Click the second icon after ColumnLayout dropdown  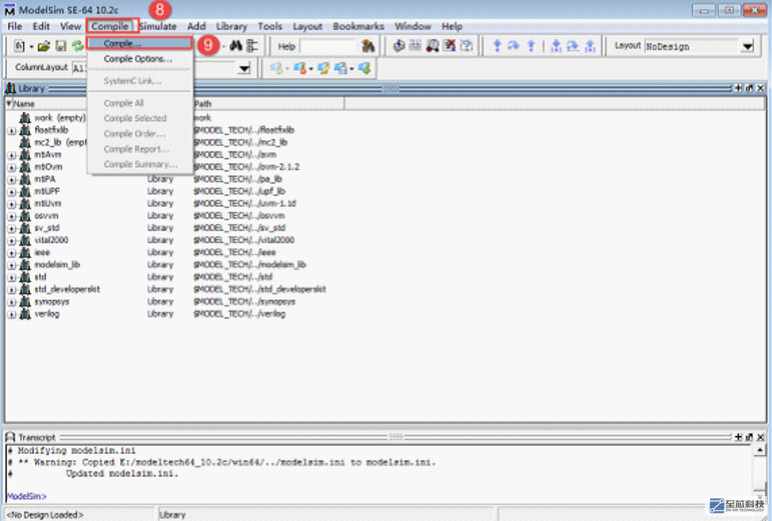(299, 68)
